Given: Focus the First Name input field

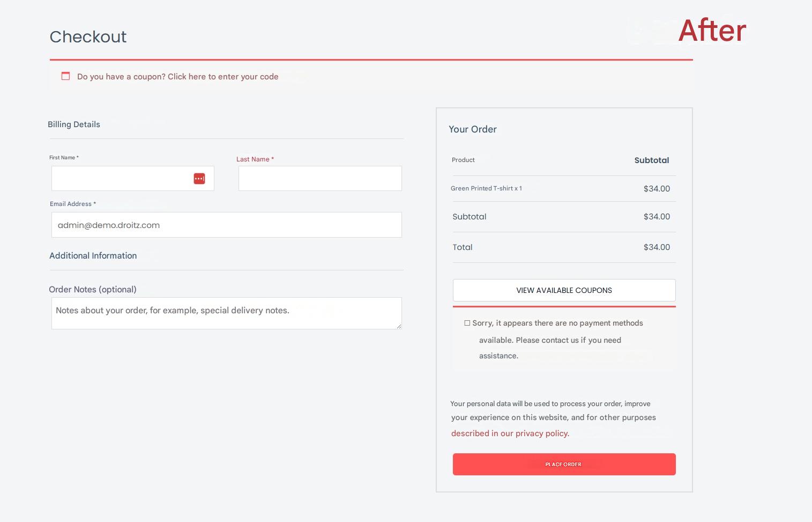Looking at the screenshot, I should [121, 179].
